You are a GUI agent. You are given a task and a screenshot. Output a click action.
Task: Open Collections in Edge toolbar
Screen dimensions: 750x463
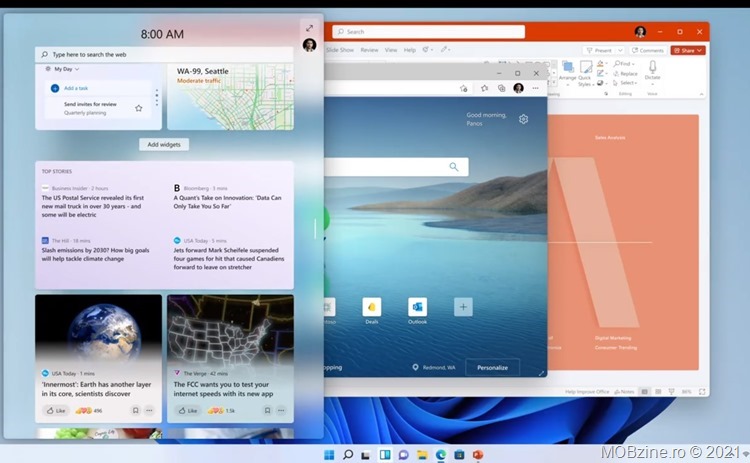point(501,88)
